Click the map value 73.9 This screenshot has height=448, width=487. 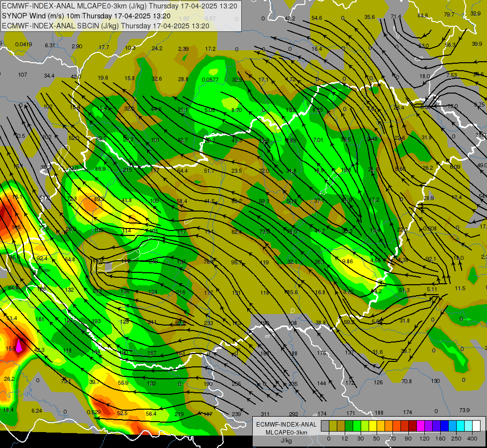click(x=464, y=410)
